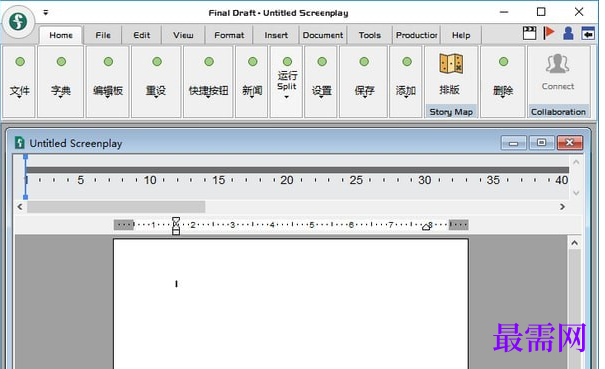The image size is (605, 369).
Task: Click the 设置 ribbon button
Action: click(321, 81)
